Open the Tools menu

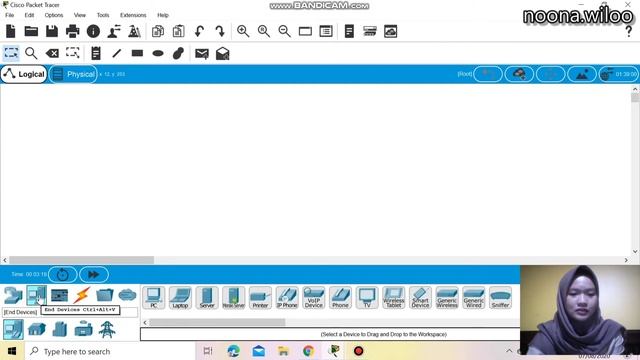[x=103, y=15]
